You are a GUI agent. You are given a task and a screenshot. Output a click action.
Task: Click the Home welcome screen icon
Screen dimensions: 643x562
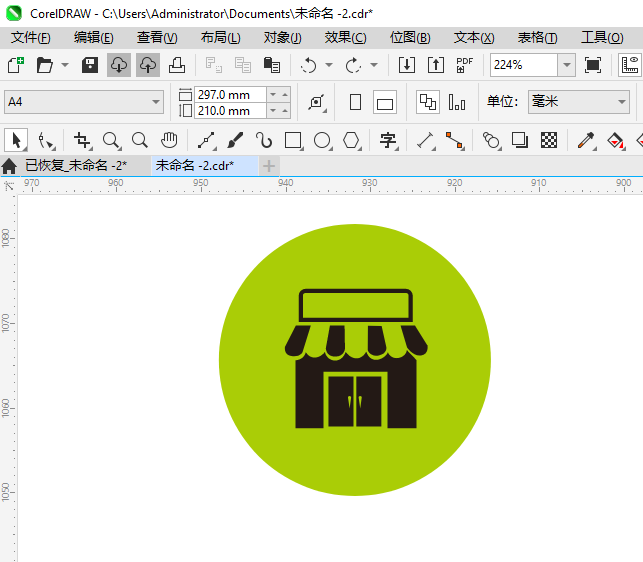[9, 166]
